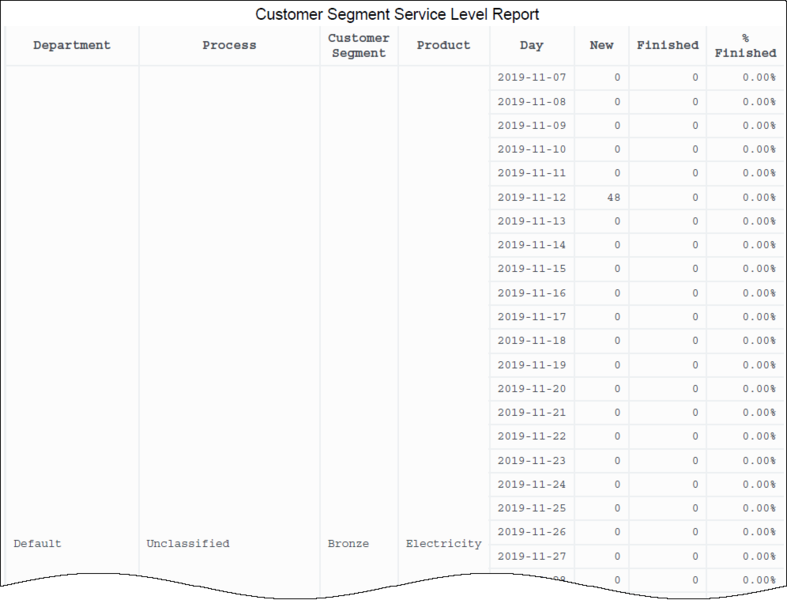This screenshot has height=600, width=787.
Task: Select the 2019-11-12 day cell
Action: (531, 197)
